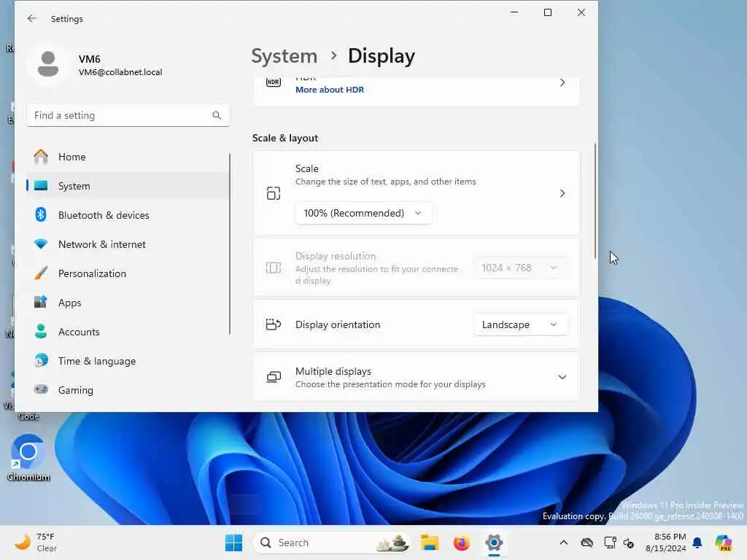Click the Scale icon beside Scale setting
The width and height of the screenshot is (747, 560).
click(x=274, y=193)
